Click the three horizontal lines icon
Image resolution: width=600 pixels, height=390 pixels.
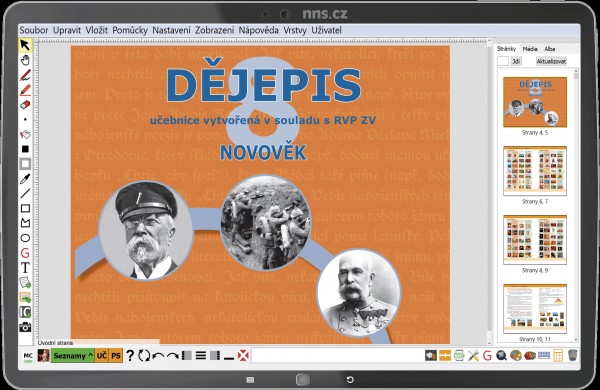point(201,356)
